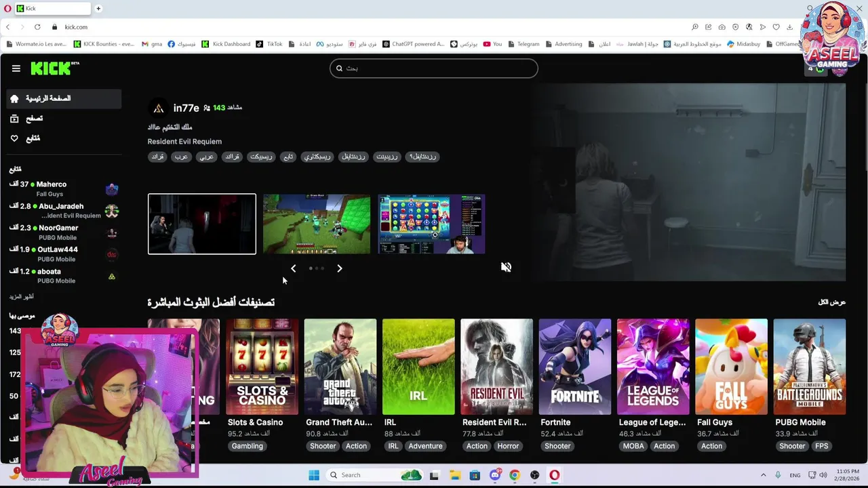Open Kick Dashboard bookmark
The height and width of the screenshot is (488, 868).
pyautogui.click(x=226, y=44)
